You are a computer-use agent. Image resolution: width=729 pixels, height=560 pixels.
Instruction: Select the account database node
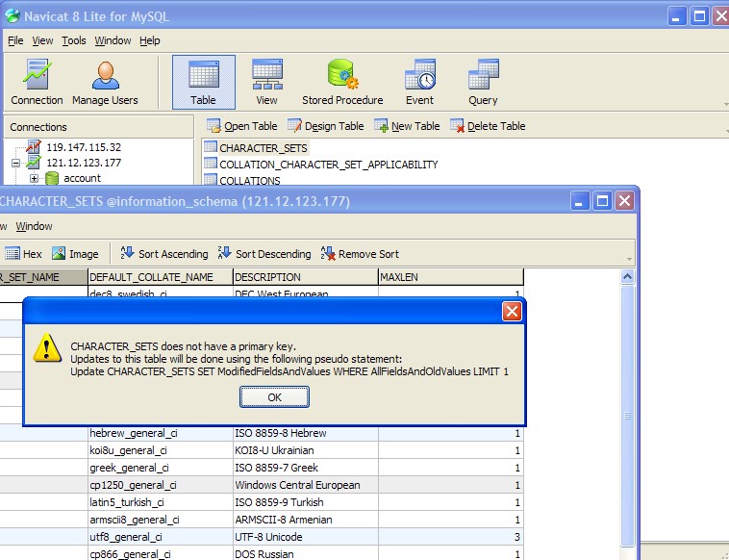(x=82, y=178)
